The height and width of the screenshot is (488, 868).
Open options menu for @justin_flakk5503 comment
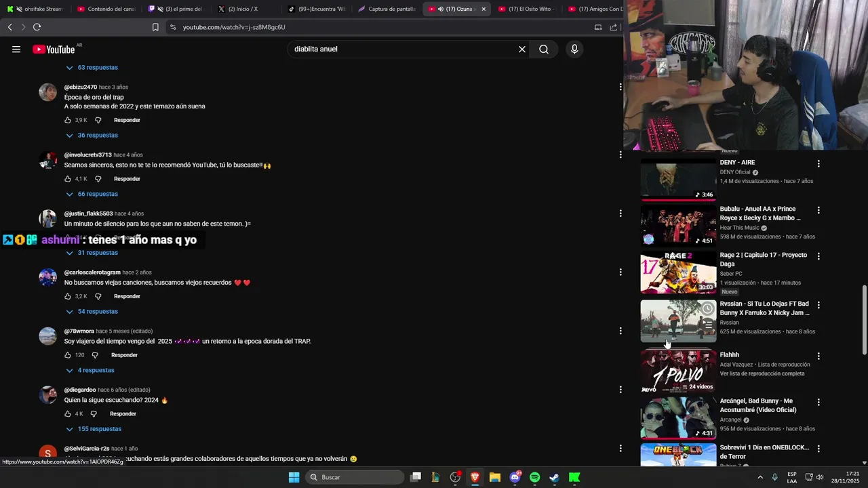620,213
